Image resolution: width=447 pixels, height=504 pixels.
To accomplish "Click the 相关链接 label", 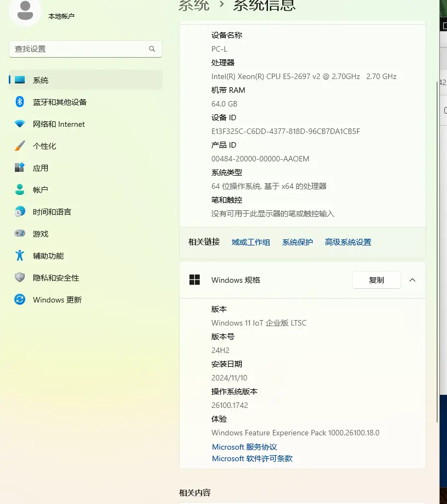I will click(204, 242).
